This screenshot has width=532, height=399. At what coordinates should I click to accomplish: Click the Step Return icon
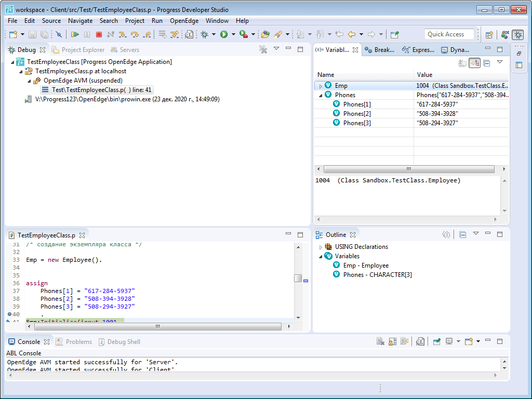pos(147,34)
